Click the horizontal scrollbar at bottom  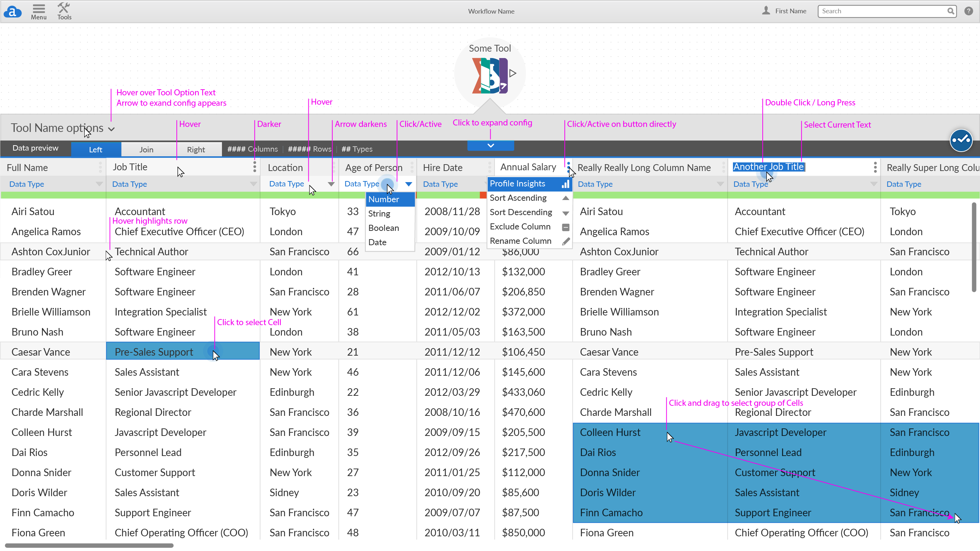click(89, 545)
